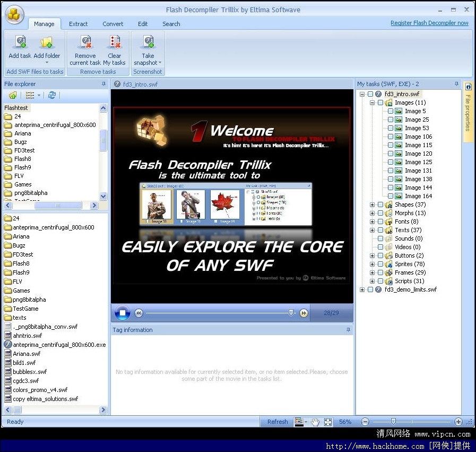Check the Image 164 checkbox

pos(391,196)
